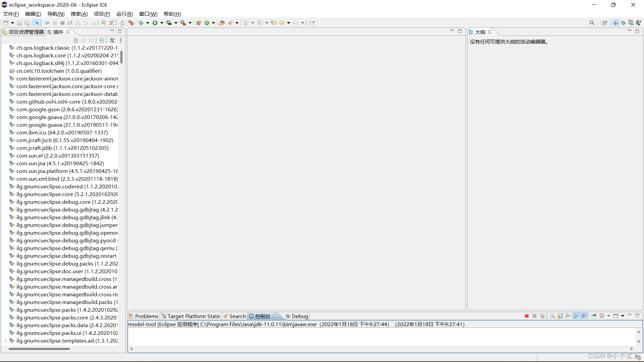Open the plug-ins view three-dot menu
This screenshot has width=644, height=362.
(x=121, y=40)
